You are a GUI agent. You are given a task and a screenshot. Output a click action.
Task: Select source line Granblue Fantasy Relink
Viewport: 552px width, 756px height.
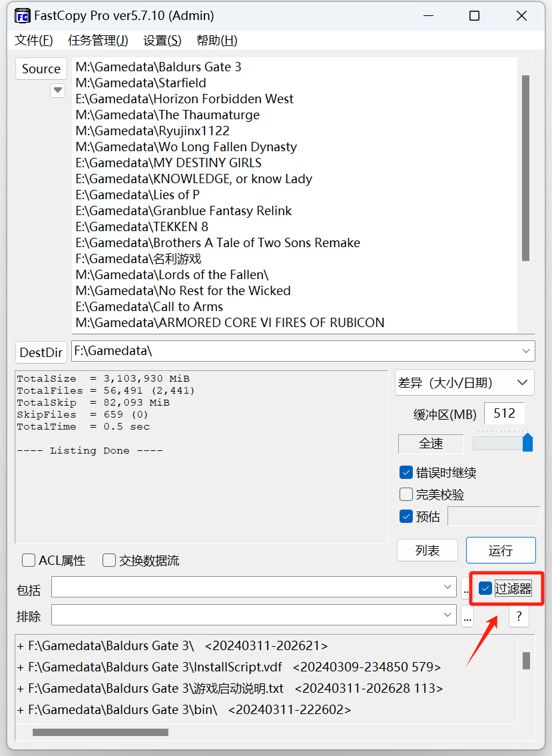pyautogui.click(x=184, y=210)
